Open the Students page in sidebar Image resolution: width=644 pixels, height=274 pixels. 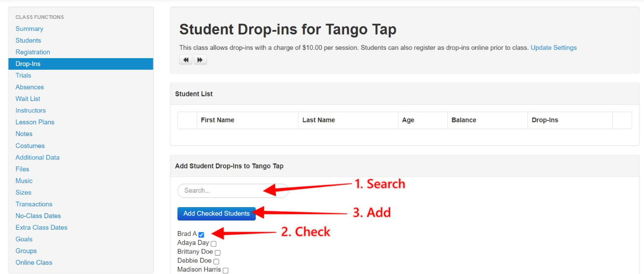(28, 41)
